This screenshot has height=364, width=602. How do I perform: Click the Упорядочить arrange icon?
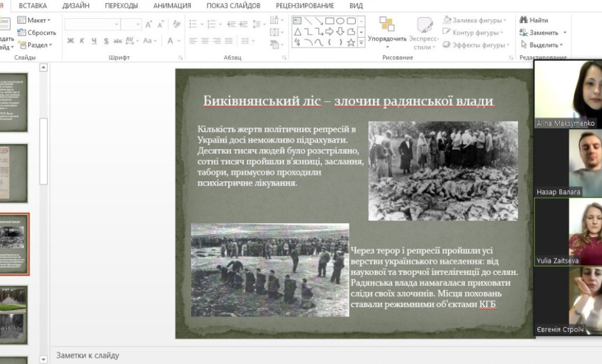pos(387,26)
